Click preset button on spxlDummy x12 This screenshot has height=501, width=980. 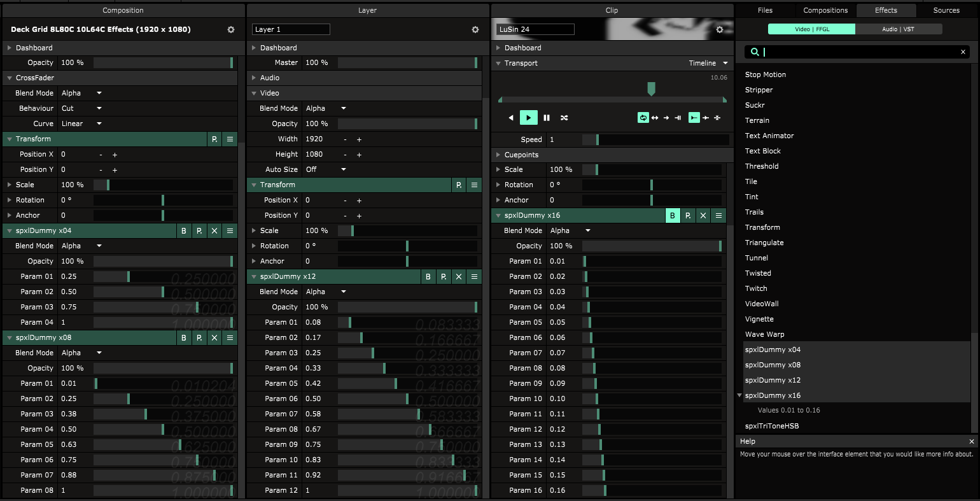(444, 277)
